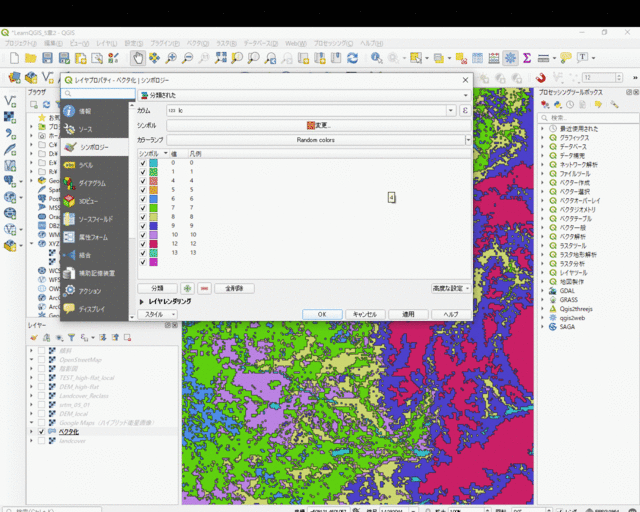
Task: Expand the レイヤレンダリング section
Action: (x=141, y=301)
